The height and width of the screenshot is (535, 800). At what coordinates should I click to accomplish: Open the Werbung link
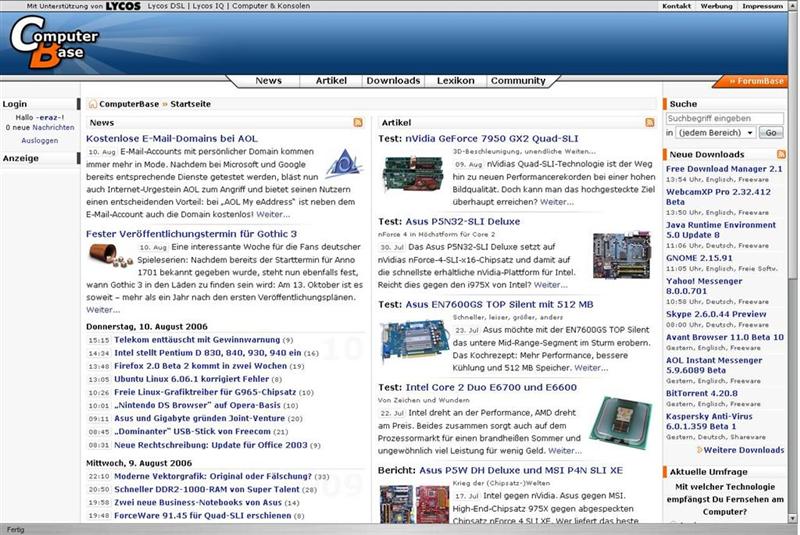pyautogui.click(x=716, y=6)
